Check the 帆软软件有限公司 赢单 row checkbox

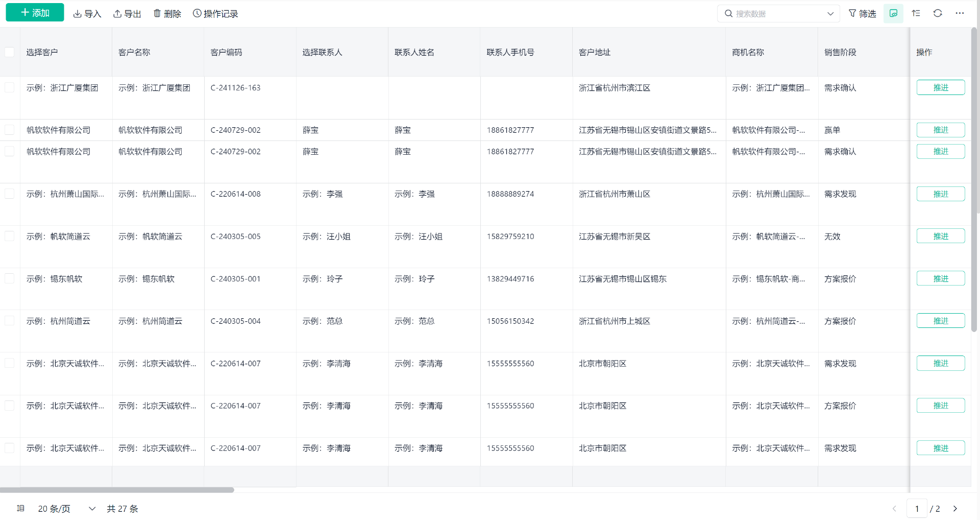coord(9,130)
